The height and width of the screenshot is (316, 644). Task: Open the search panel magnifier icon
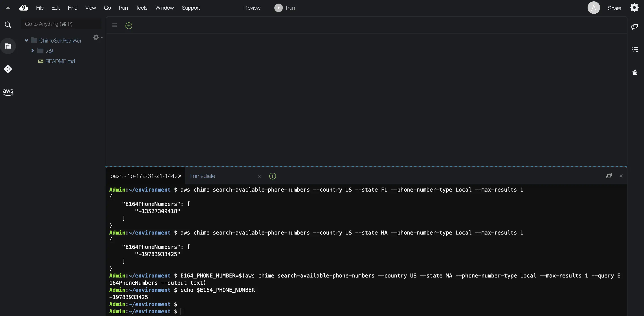(8, 25)
